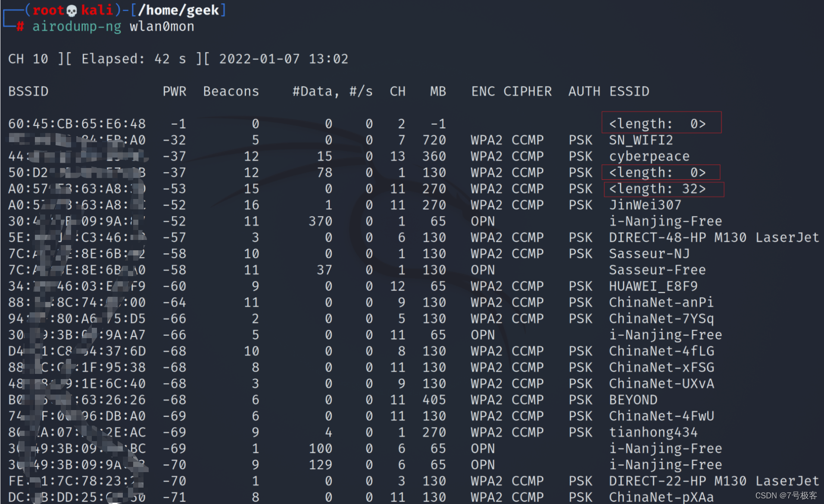Click the BEYOND ESSID
The image size is (824, 504).
633,400
